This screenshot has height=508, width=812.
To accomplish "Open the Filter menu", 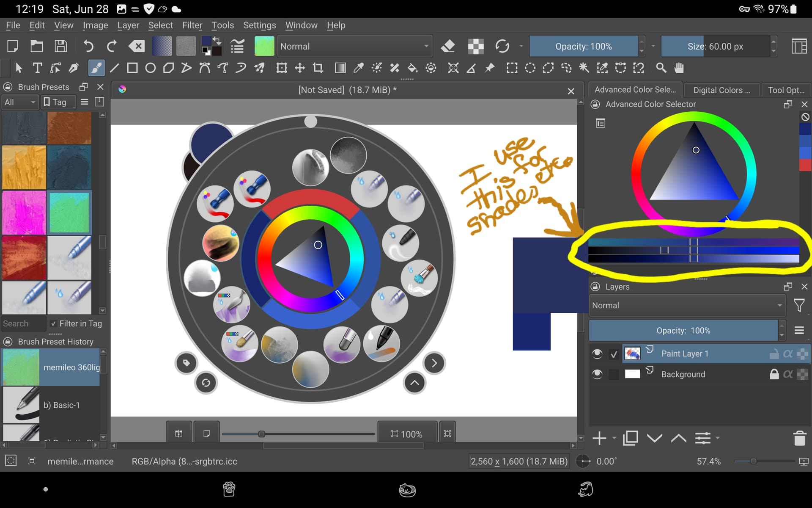I will [192, 25].
